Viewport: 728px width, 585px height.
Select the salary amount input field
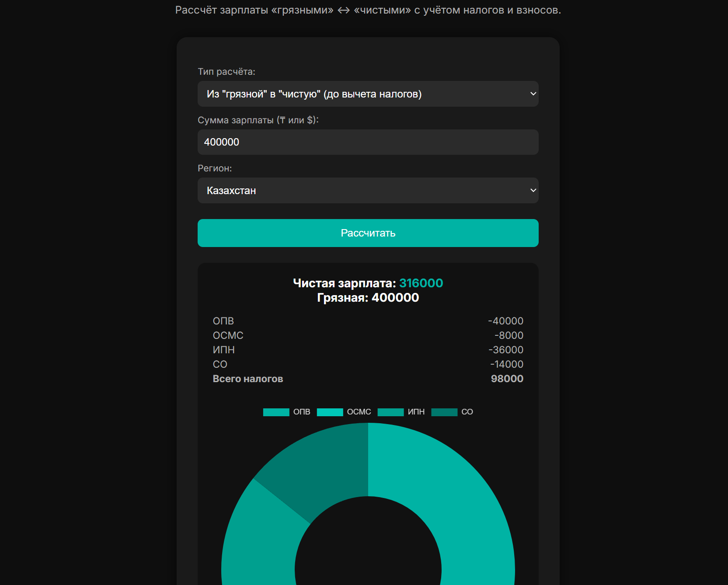click(x=368, y=142)
